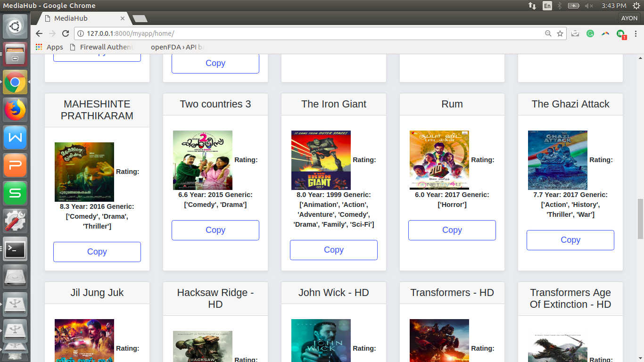The image size is (644, 362).
Task: Click Copy under Two countries 3
Action: (x=215, y=230)
